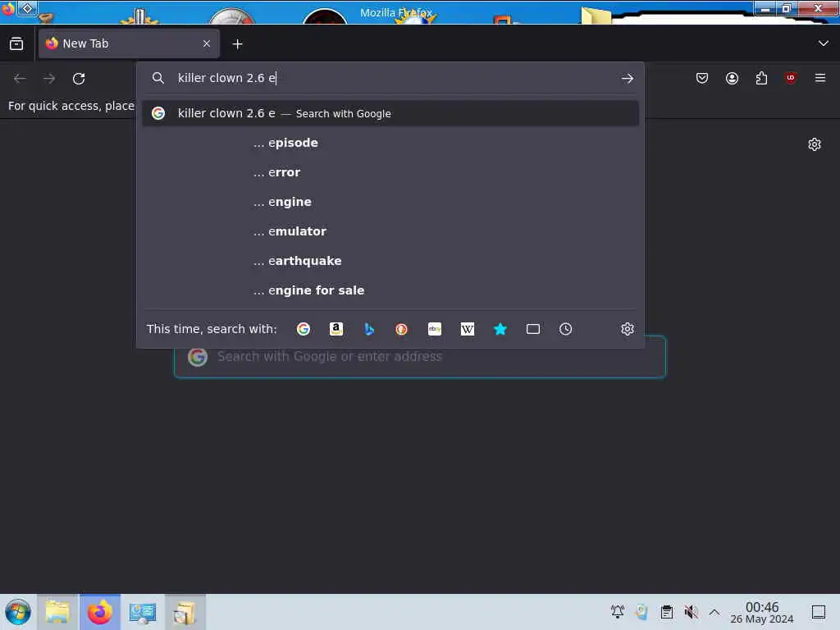
Task: Open the clock showing 00:46
Action: click(762, 612)
